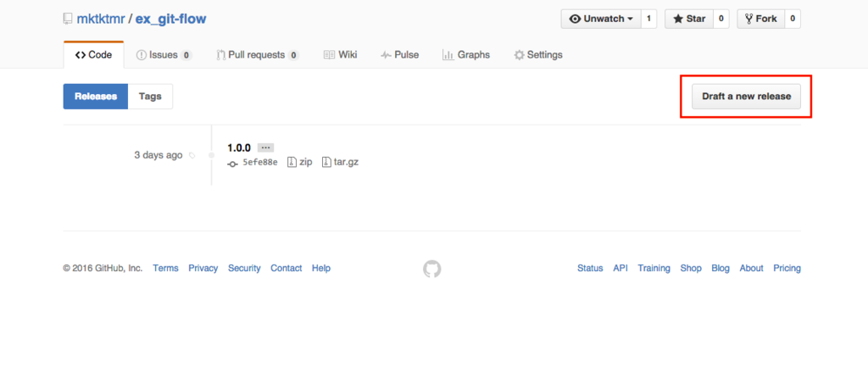
Task: Click the Graphs bar chart icon
Action: coord(448,55)
